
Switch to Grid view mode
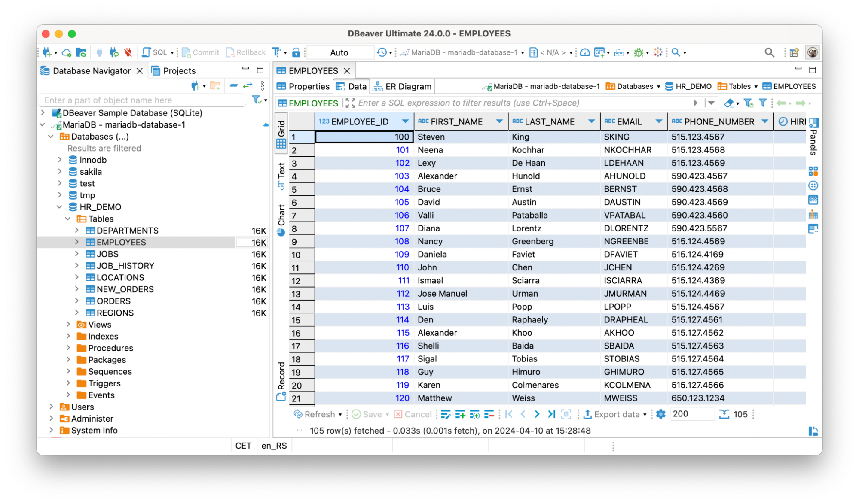(x=281, y=134)
